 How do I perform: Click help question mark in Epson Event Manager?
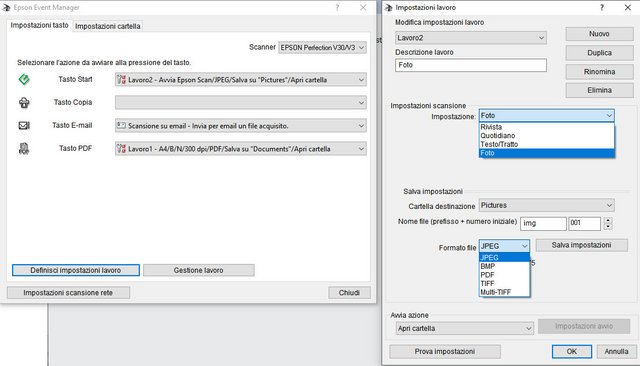click(337, 7)
